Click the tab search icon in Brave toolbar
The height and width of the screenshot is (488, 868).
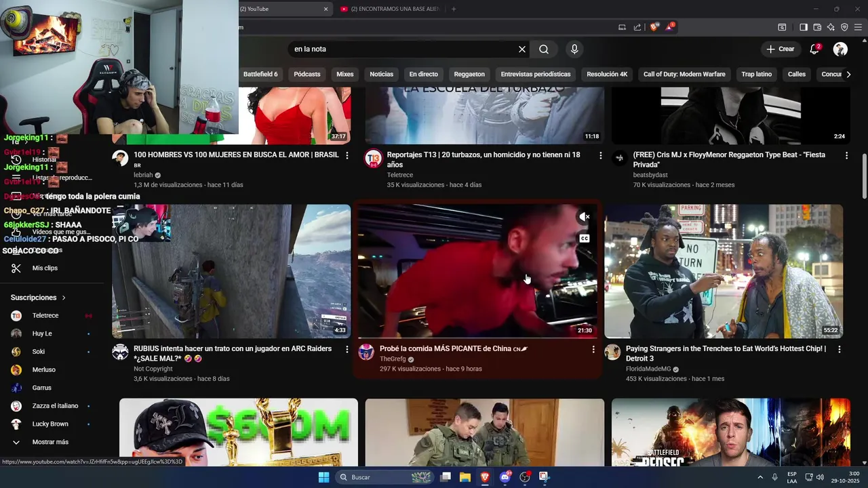(782, 27)
